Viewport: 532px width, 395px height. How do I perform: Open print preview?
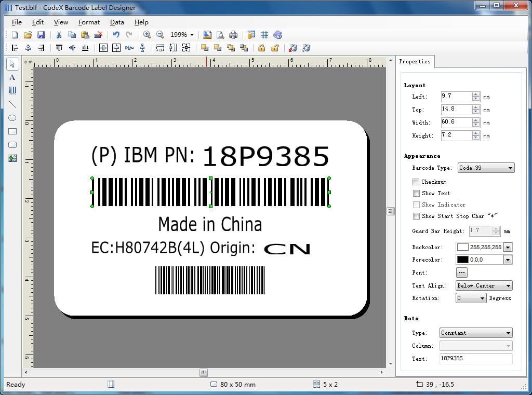tap(220, 35)
